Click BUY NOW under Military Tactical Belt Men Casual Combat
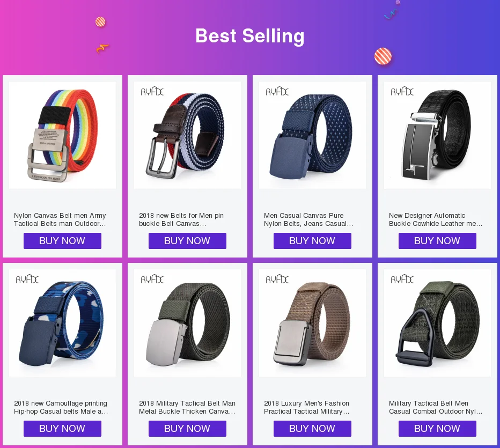 pyautogui.click(x=438, y=429)
